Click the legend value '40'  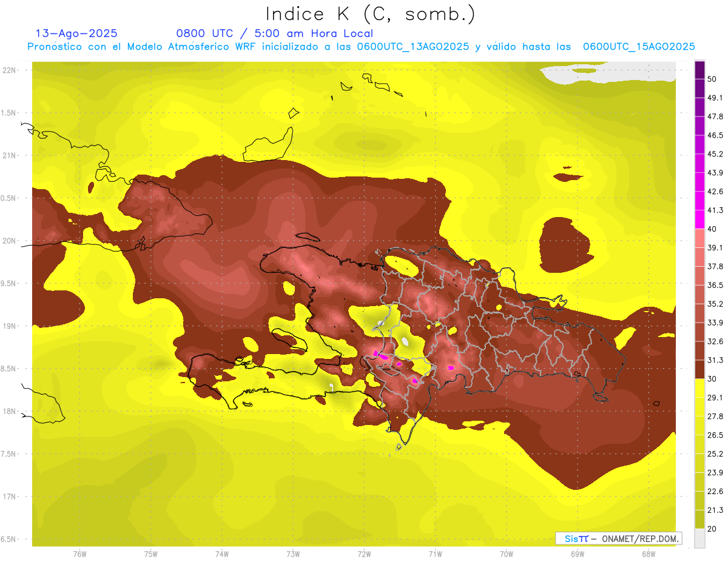[x=713, y=229]
